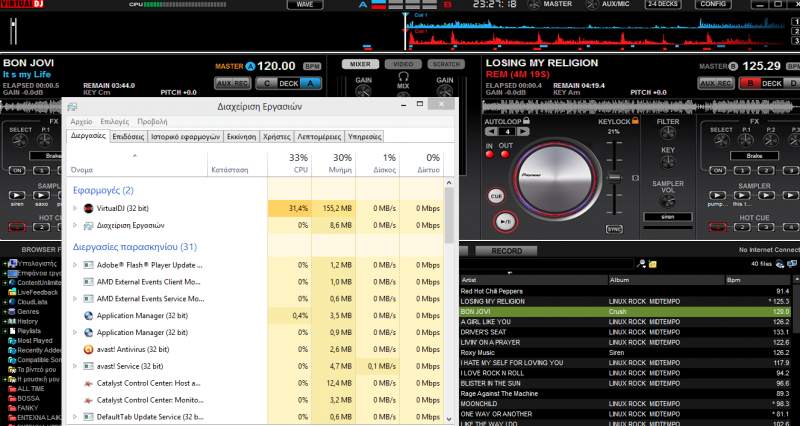The image size is (800, 426).
Task: Click deck B pitch slider handle
Action: 615,178
